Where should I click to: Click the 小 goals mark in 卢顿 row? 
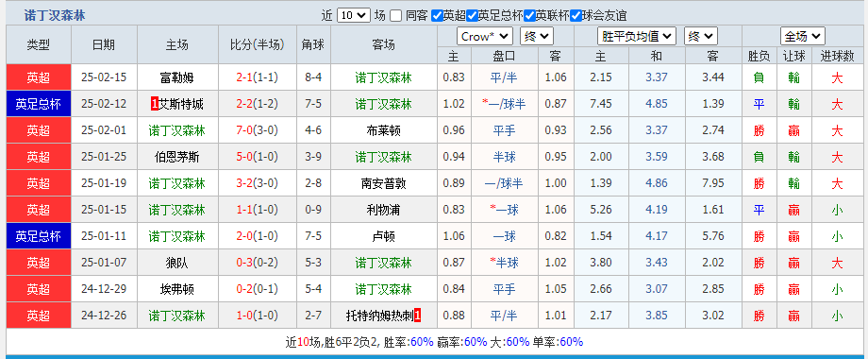point(838,236)
